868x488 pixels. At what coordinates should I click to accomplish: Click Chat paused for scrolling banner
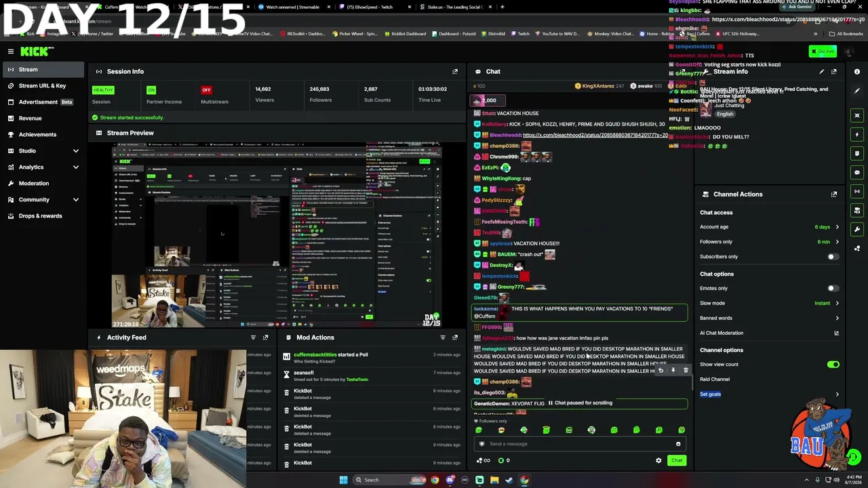[x=580, y=403]
